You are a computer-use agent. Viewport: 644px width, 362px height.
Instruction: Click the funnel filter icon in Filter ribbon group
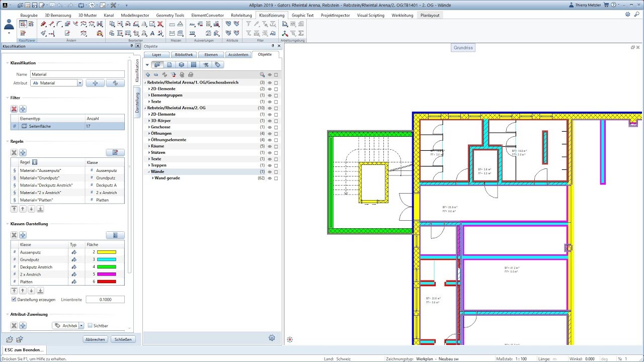(x=249, y=24)
